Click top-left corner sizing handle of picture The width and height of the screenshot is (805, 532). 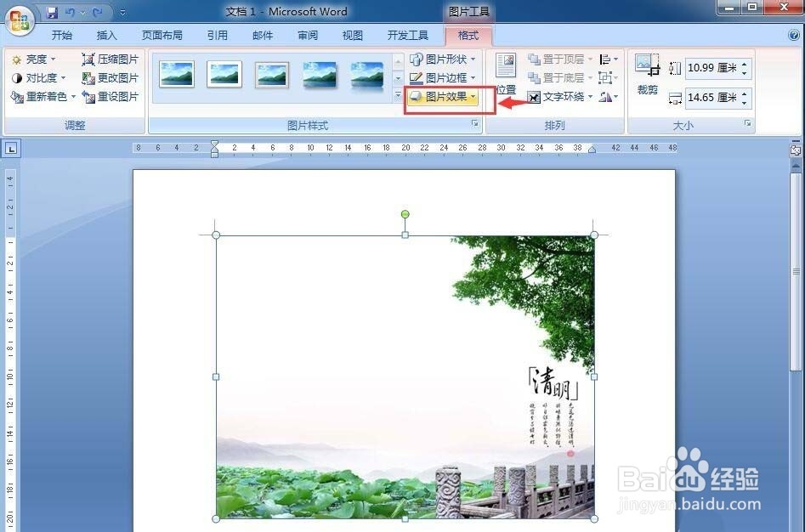(x=216, y=235)
